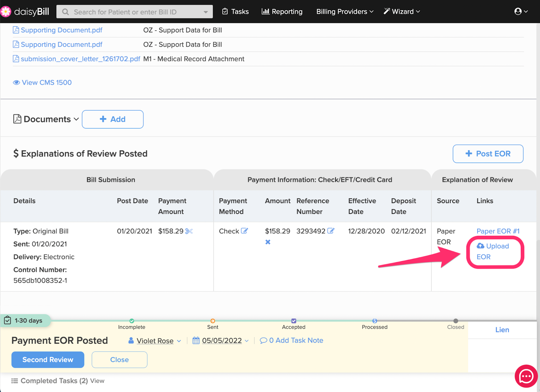
Task: Open the Tasks menu item
Action: [235, 11]
